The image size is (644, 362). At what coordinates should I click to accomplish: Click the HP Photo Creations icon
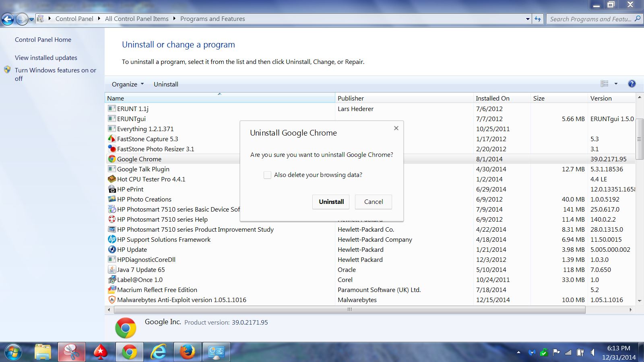112,199
